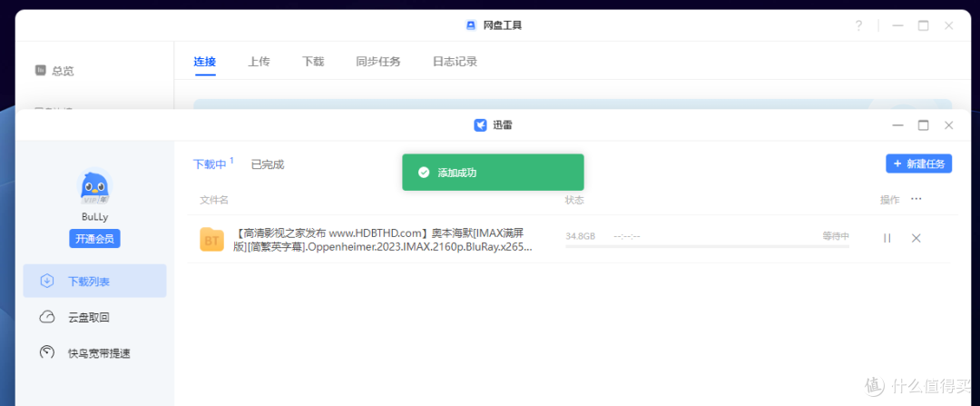Viewport: 980px width, 406px height.
Task: Click 网盘工具 title bar app icon
Action: tap(471, 25)
